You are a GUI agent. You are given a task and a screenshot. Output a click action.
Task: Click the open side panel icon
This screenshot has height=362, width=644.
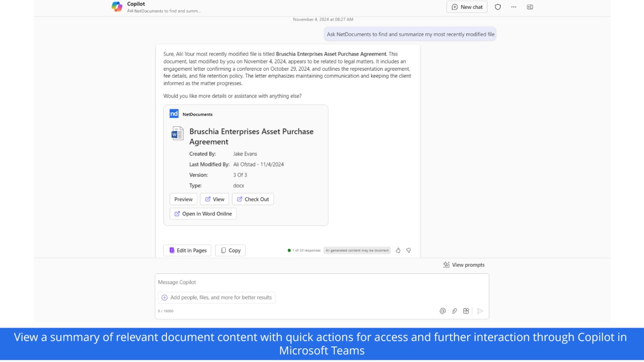530,7
